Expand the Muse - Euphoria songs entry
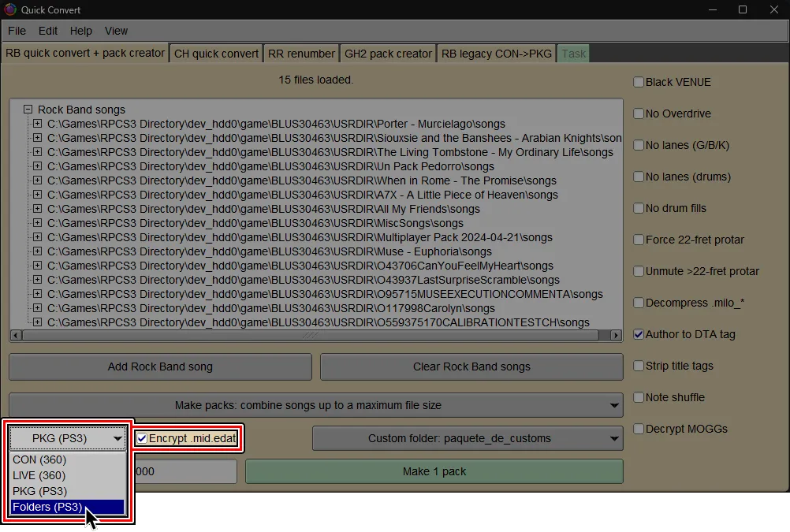Screen dimensions: 790x532 click(37, 251)
